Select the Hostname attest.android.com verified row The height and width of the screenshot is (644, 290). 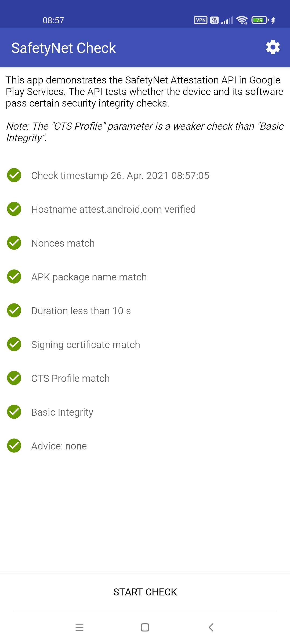tap(145, 209)
